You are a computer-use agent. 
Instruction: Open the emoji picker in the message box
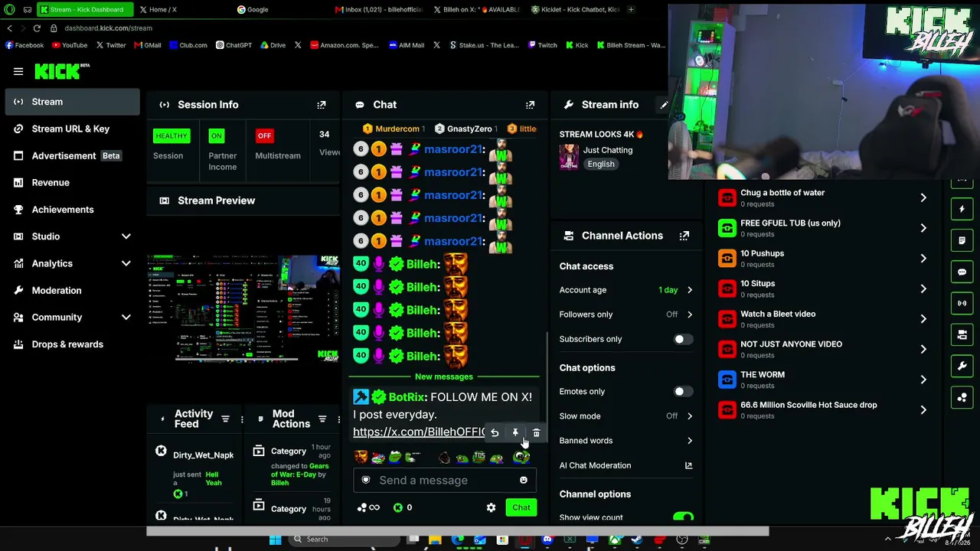(x=524, y=480)
